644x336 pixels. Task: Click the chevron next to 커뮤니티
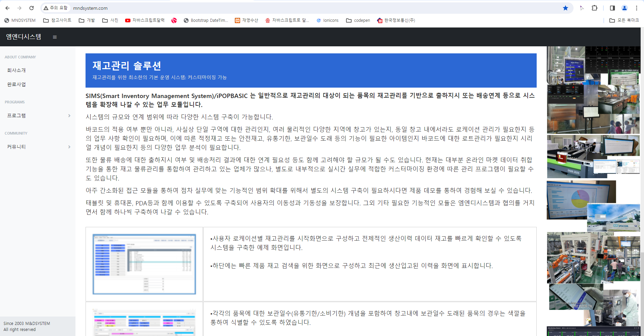[69, 147]
